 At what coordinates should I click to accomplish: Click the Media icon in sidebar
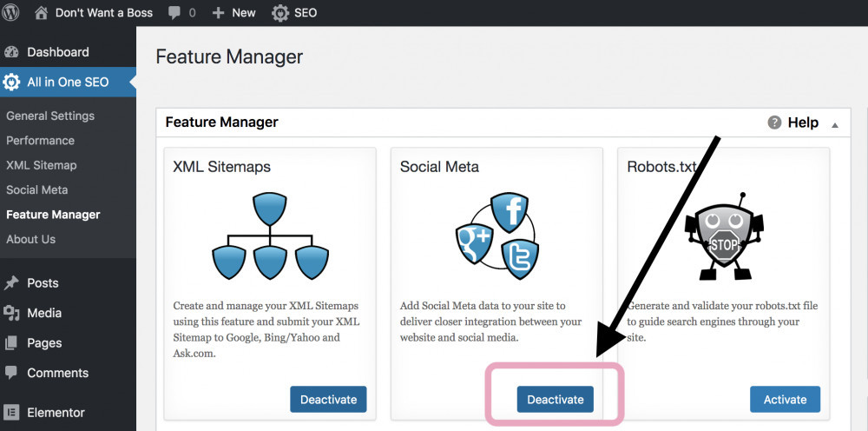coord(11,313)
